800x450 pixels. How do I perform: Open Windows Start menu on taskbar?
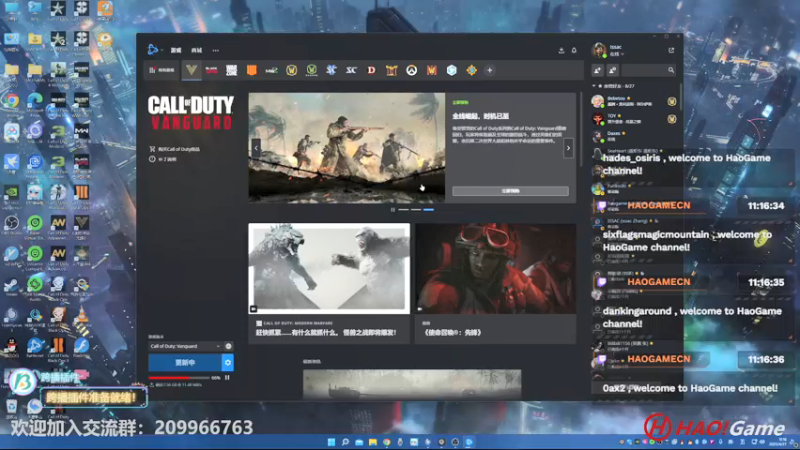tap(331, 442)
